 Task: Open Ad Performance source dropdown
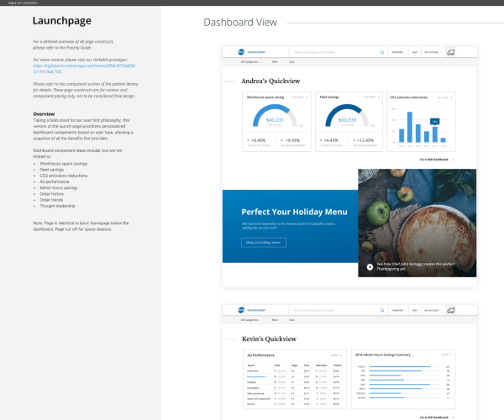point(335,354)
